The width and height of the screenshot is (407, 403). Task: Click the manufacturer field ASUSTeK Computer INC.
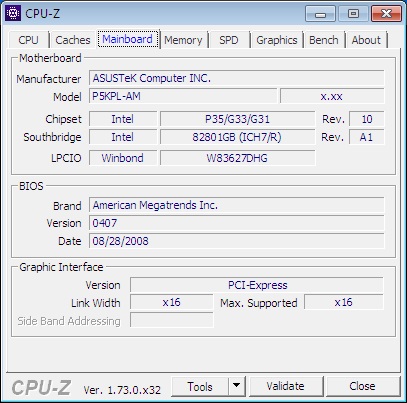237,78
